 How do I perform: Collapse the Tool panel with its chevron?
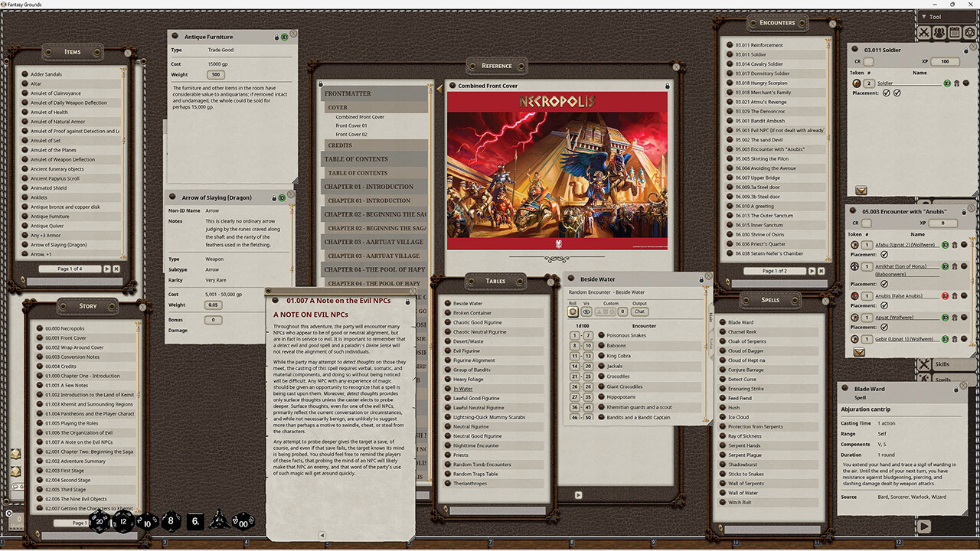924,17
